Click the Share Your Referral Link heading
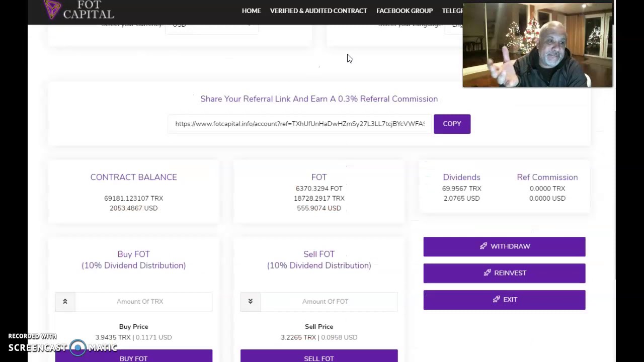 click(319, 99)
